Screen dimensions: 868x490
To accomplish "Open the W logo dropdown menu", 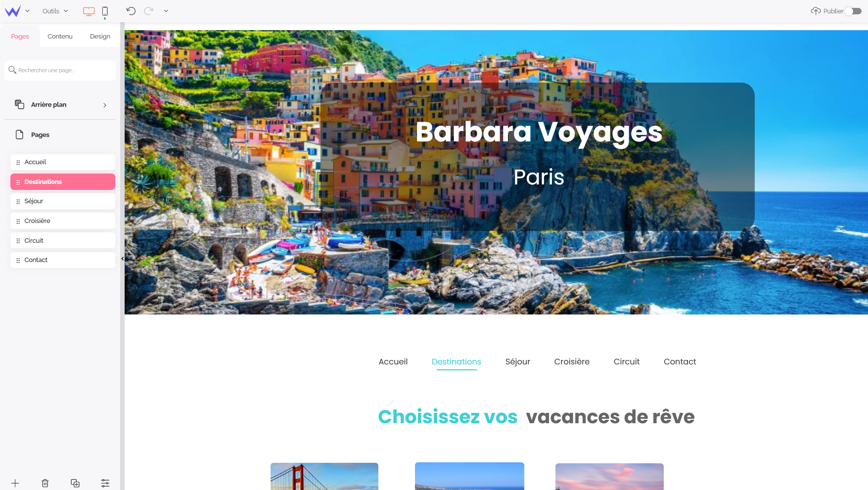I will (x=17, y=11).
